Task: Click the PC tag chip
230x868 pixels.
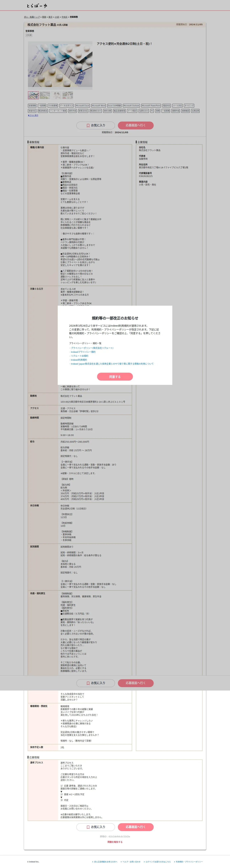Action: 152,111
